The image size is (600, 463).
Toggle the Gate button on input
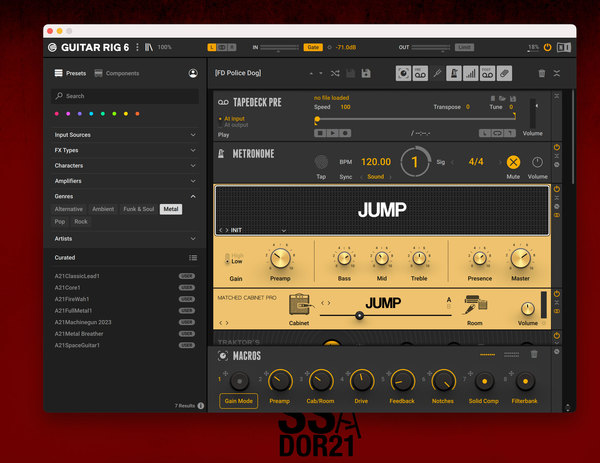point(313,47)
